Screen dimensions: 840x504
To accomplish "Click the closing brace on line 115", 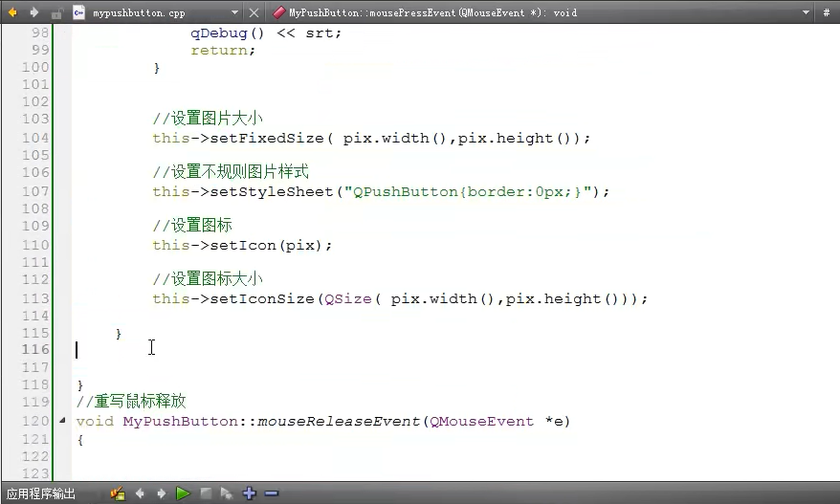I will click(119, 334).
